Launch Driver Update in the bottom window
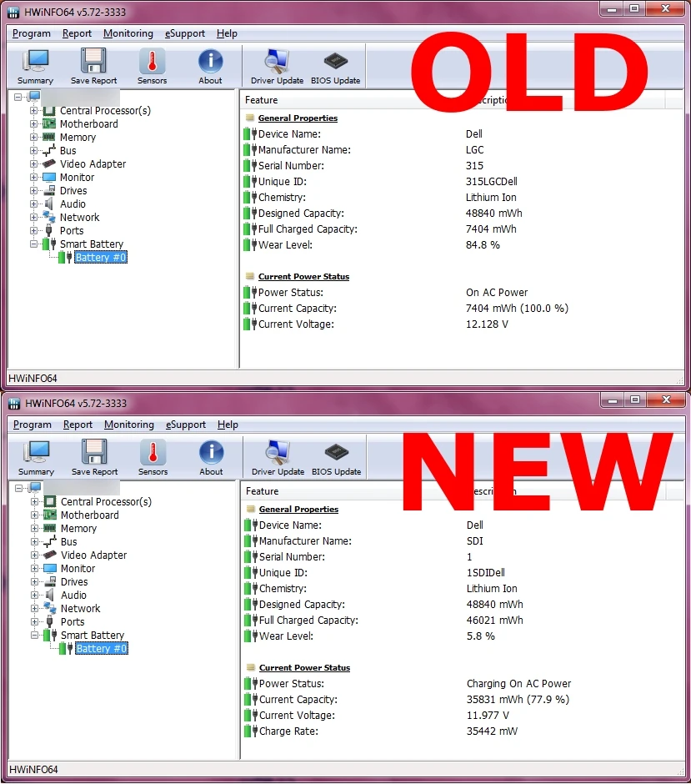Viewport: 691px width, 784px height. pyautogui.click(x=278, y=458)
